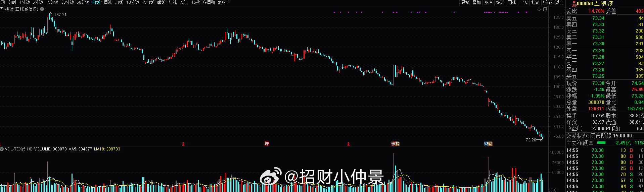
Task: Switch to 季线 quarterly chart
Action: pyautogui.click(x=162, y=2)
